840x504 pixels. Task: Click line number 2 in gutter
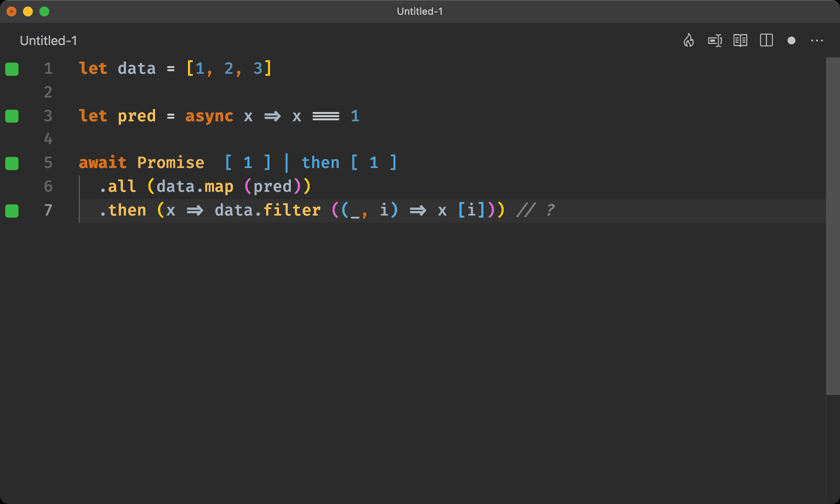click(x=48, y=92)
